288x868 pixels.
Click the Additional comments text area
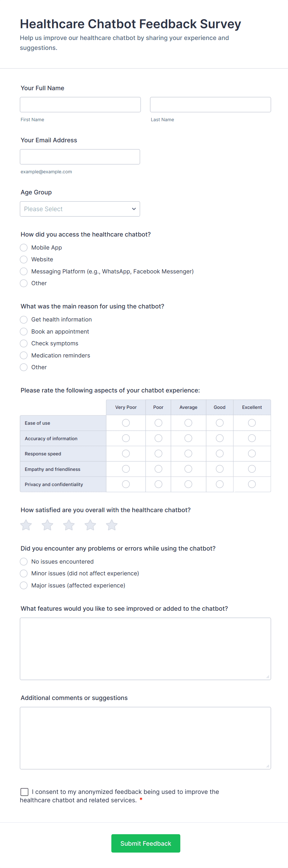(145, 738)
